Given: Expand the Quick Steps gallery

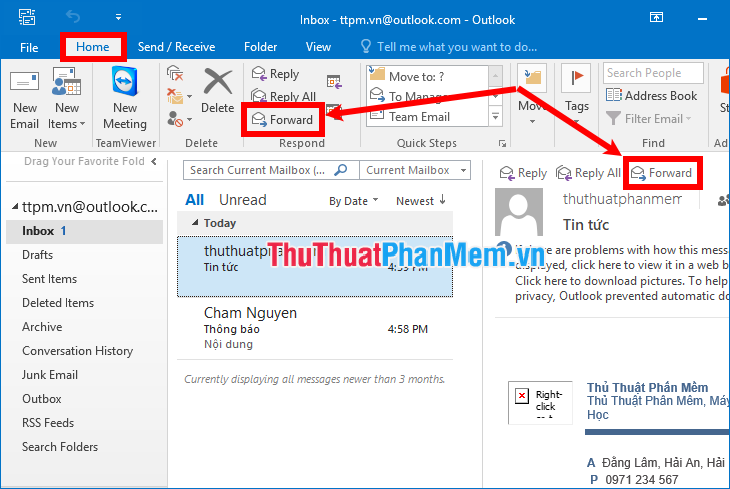Looking at the screenshot, I should coord(495,116).
